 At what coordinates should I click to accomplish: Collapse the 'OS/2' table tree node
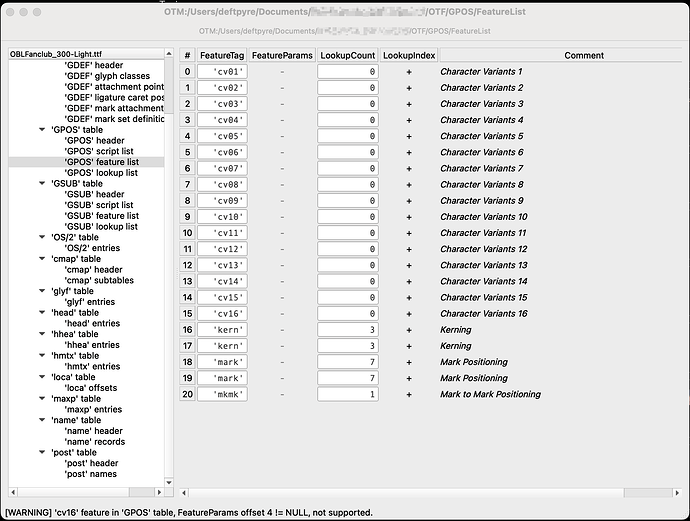(42, 237)
